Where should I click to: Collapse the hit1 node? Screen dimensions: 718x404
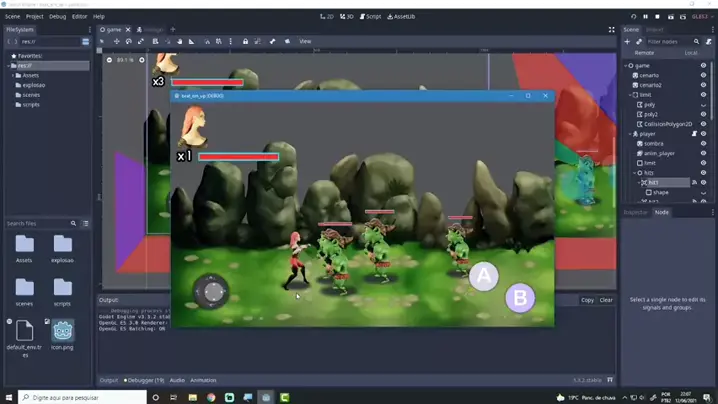(x=639, y=182)
